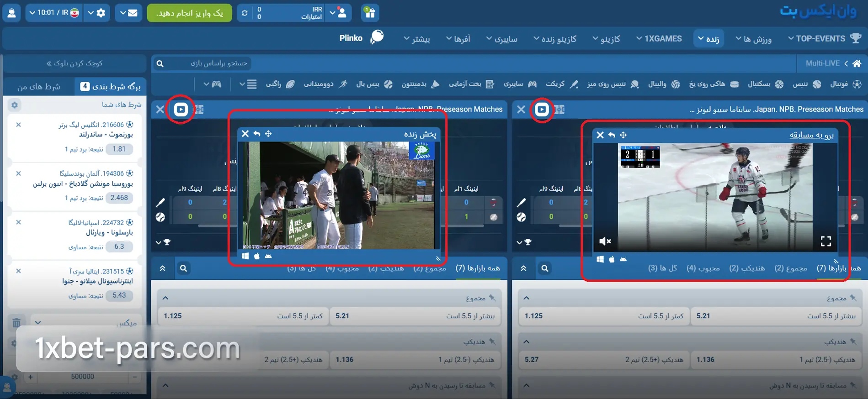Open the gamepad dropdown in sports bar
Screen dimensions: 868x399
(x=212, y=84)
